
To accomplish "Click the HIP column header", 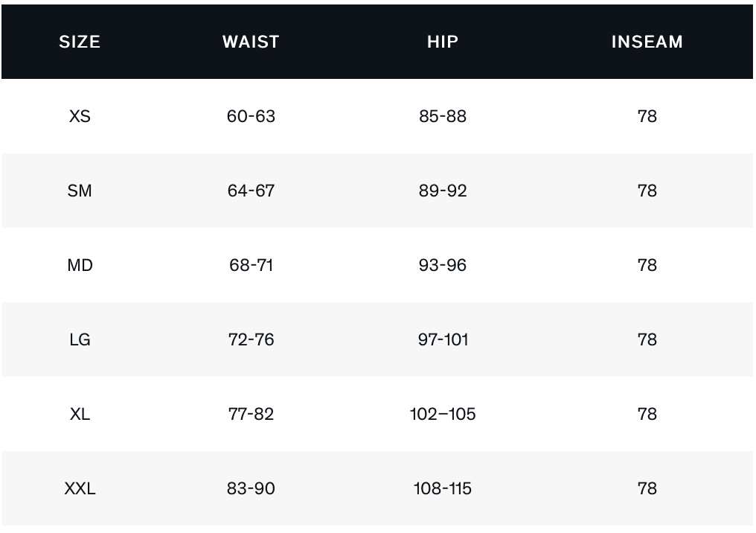I will point(443,42).
